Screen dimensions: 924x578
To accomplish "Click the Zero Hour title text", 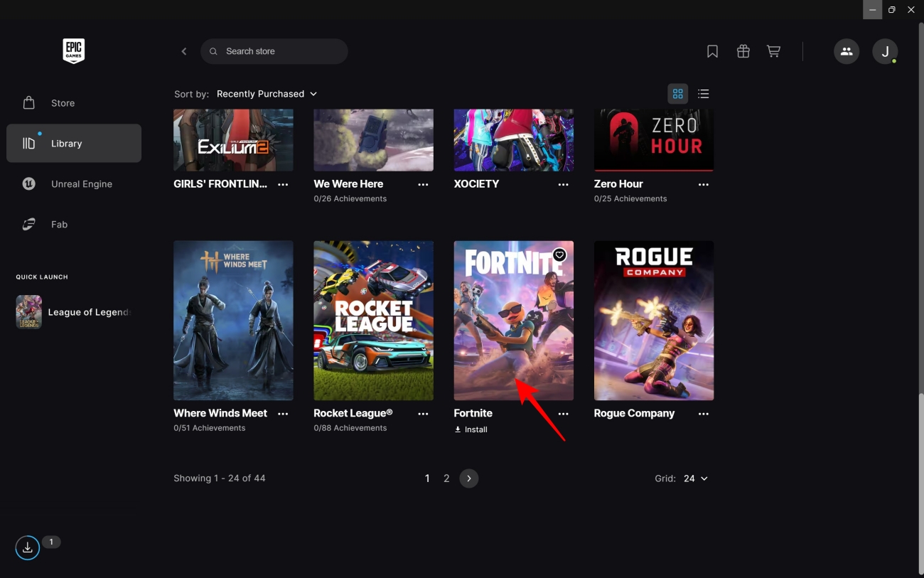I will [x=618, y=183].
